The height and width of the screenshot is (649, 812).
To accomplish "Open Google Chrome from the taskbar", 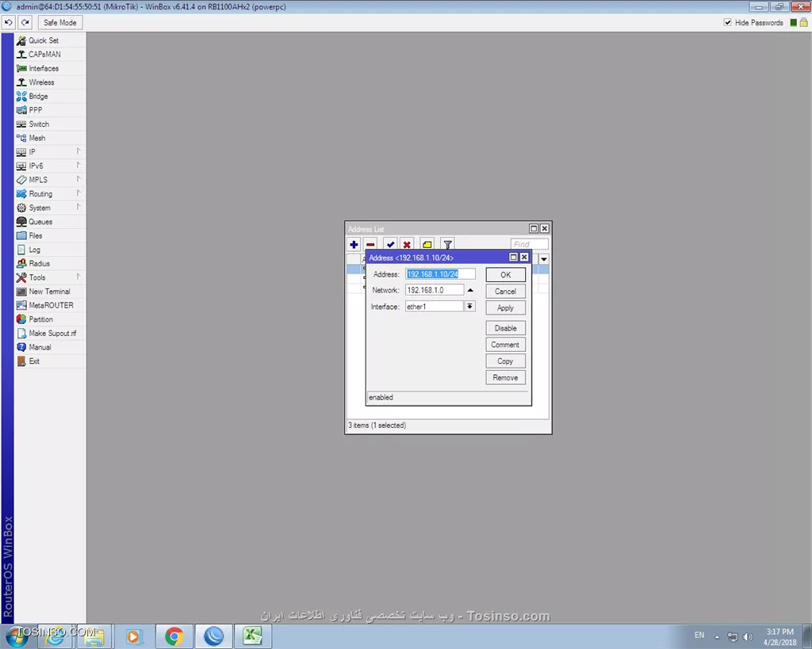I will [174, 636].
